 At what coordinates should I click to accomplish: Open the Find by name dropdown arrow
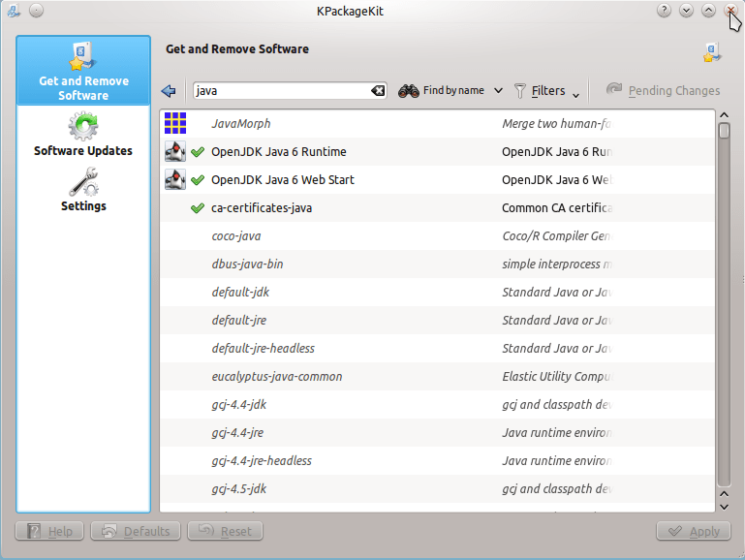tap(498, 91)
